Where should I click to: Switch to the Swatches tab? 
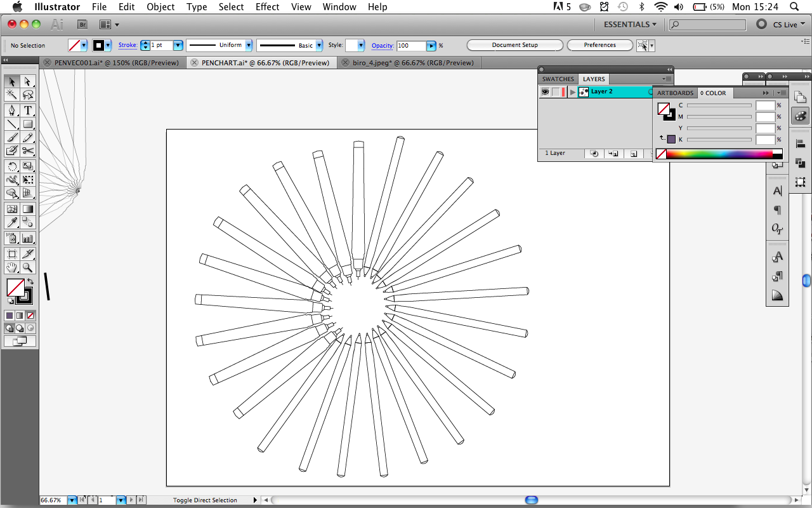tap(558, 79)
